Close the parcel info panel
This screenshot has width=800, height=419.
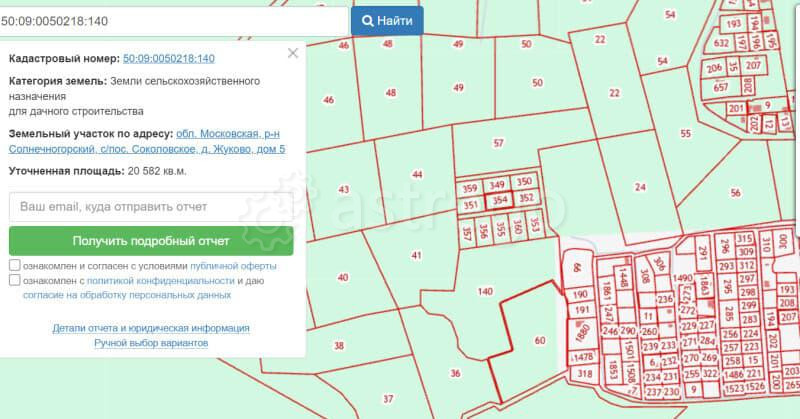pyautogui.click(x=293, y=53)
